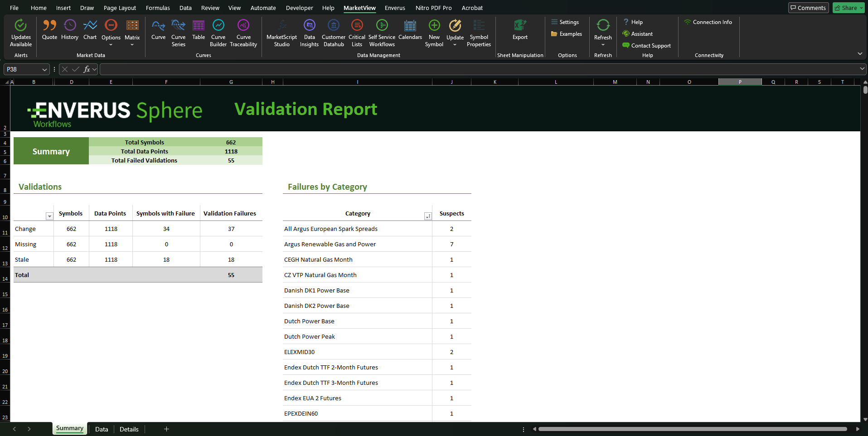This screenshot has width=868, height=436.
Task: Click the Insert Function fx icon
Action: coord(87,69)
